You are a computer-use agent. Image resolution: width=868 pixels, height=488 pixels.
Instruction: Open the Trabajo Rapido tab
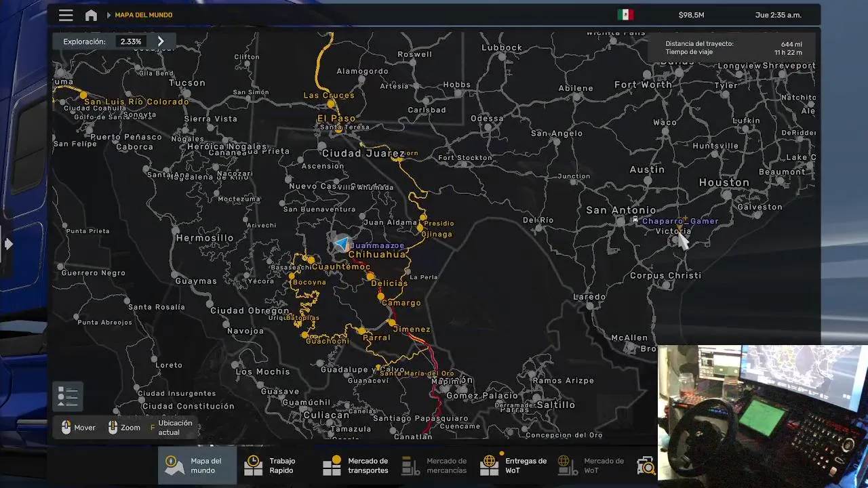276,466
